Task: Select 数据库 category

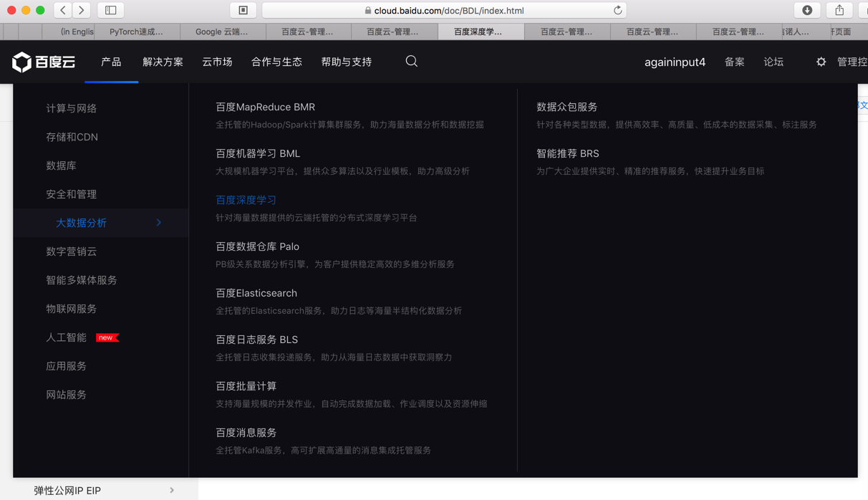Action: click(61, 165)
